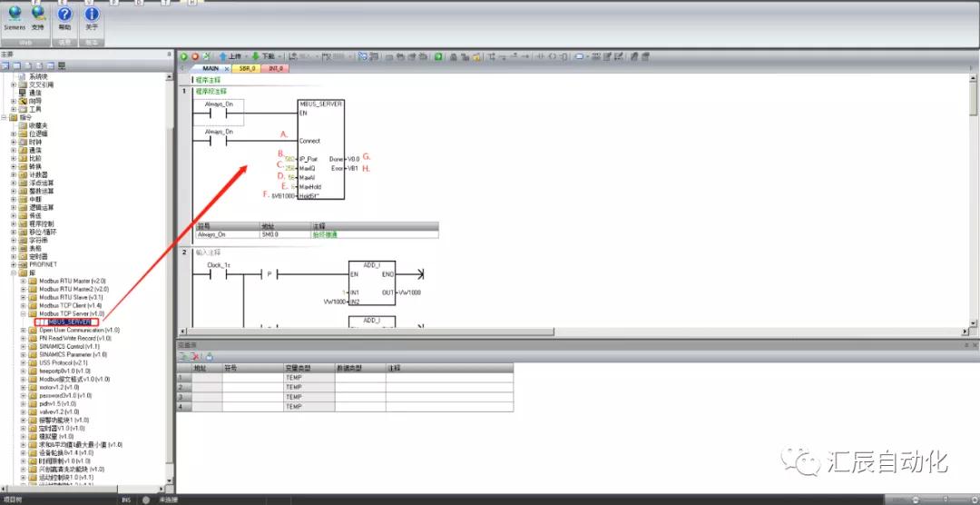This screenshot has height=505, width=980.
Task: Open the 上传 dropdown arrow
Action: [x=246, y=56]
